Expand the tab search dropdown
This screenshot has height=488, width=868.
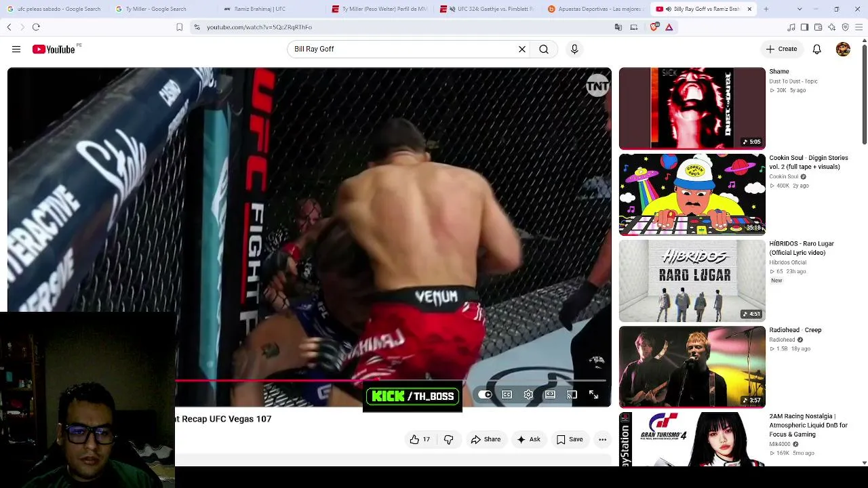[800, 9]
